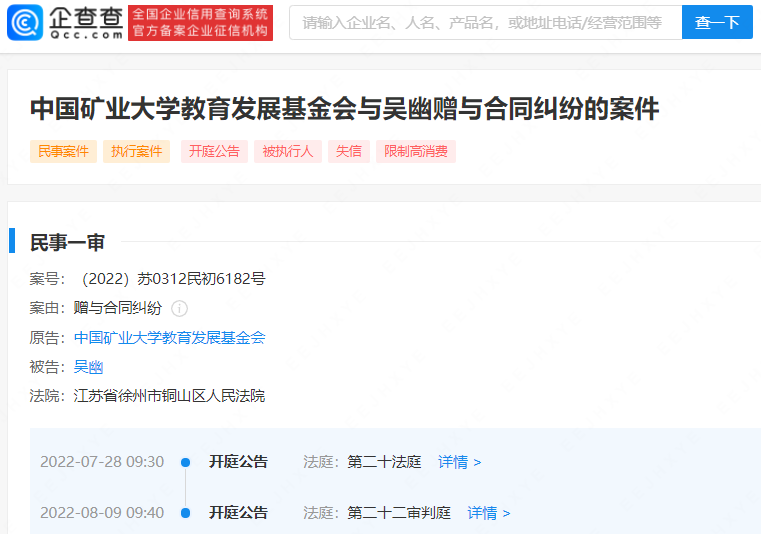Click the red official credit agency banner
The width and height of the screenshot is (761, 534).
200,23
